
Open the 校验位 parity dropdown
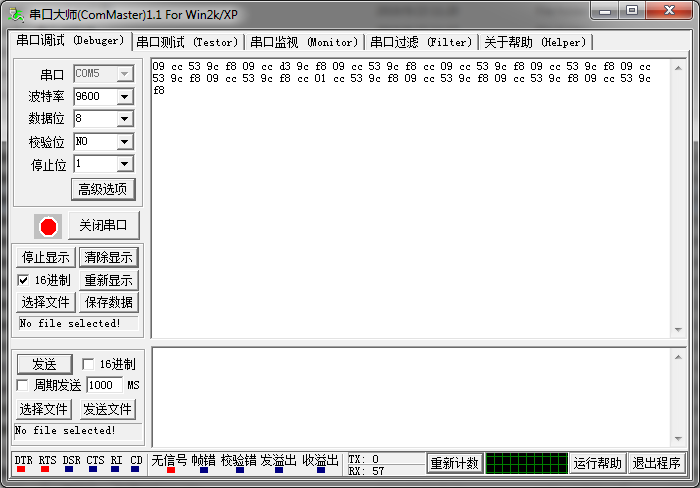pyautogui.click(x=124, y=141)
